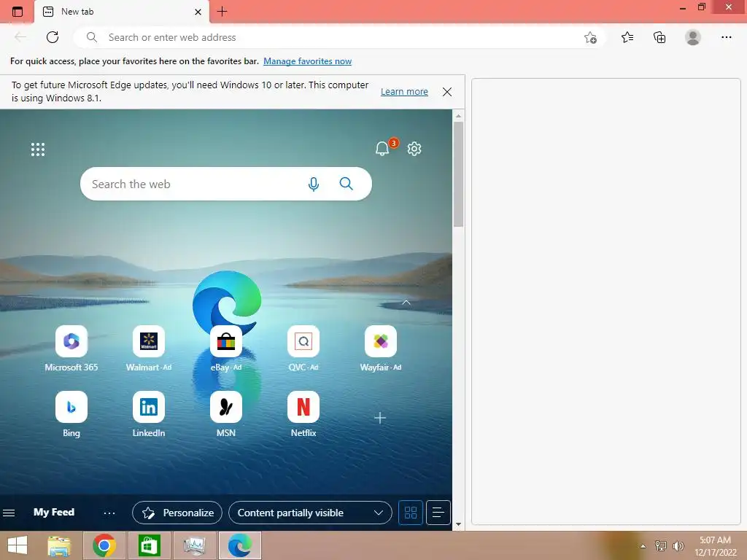This screenshot has height=560, width=747.
Task: Open Content partially visible dropdown
Action: click(x=310, y=513)
